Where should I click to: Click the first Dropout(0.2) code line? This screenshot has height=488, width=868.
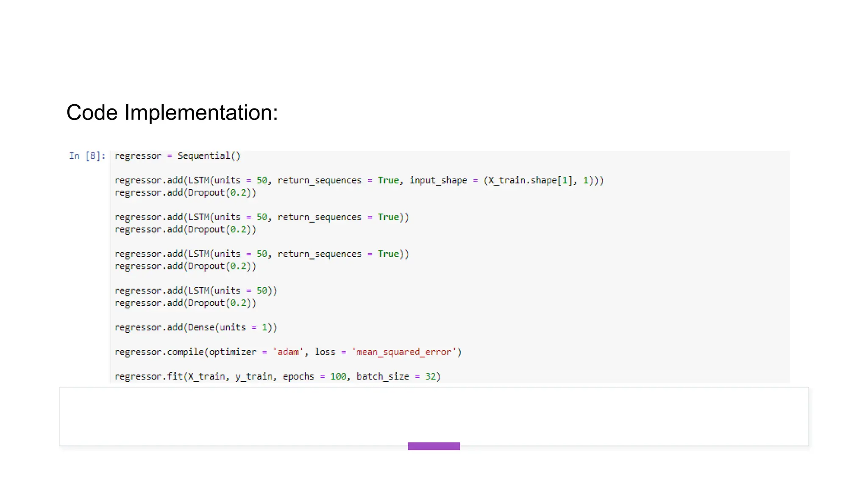coord(185,193)
